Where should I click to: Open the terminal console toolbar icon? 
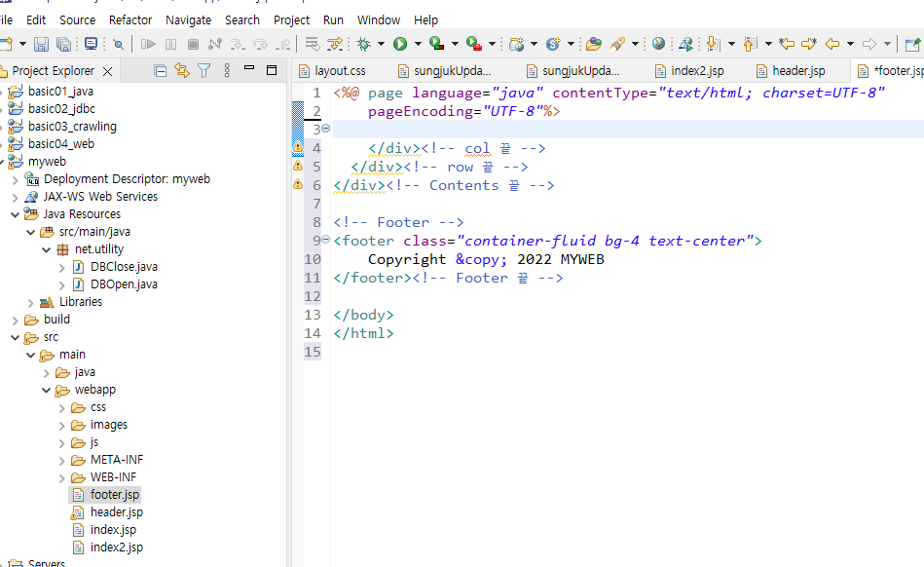tap(91, 44)
